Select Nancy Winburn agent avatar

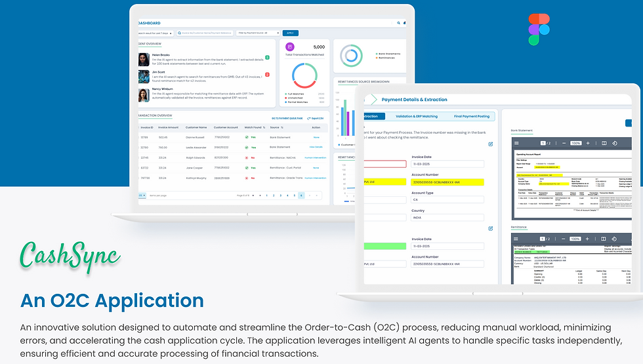pyautogui.click(x=144, y=95)
